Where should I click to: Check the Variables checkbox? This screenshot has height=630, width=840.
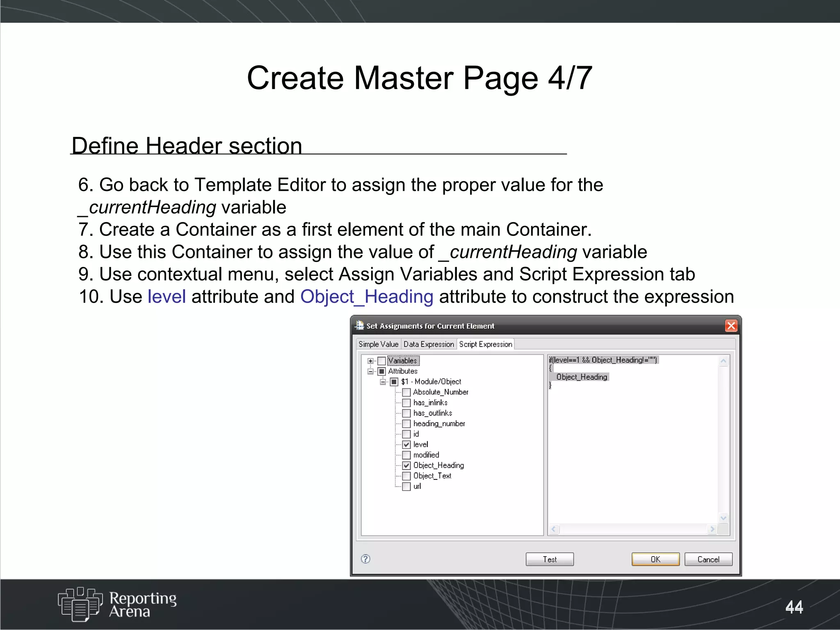coord(381,361)
